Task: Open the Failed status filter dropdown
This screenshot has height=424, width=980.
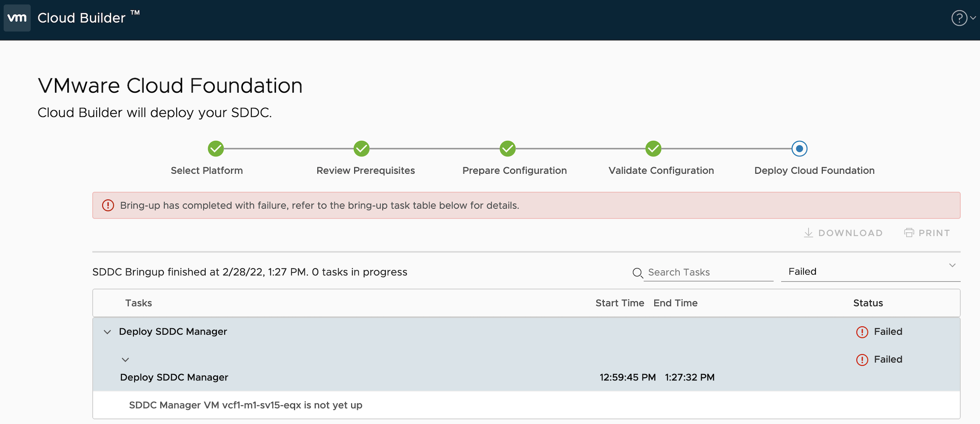Action: pos(870,272)
